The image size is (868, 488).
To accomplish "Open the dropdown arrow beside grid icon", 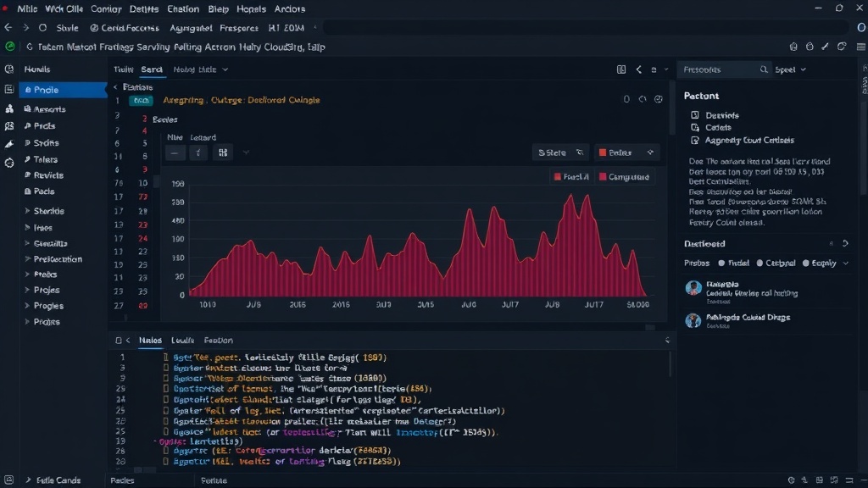I will pos(246,152).
